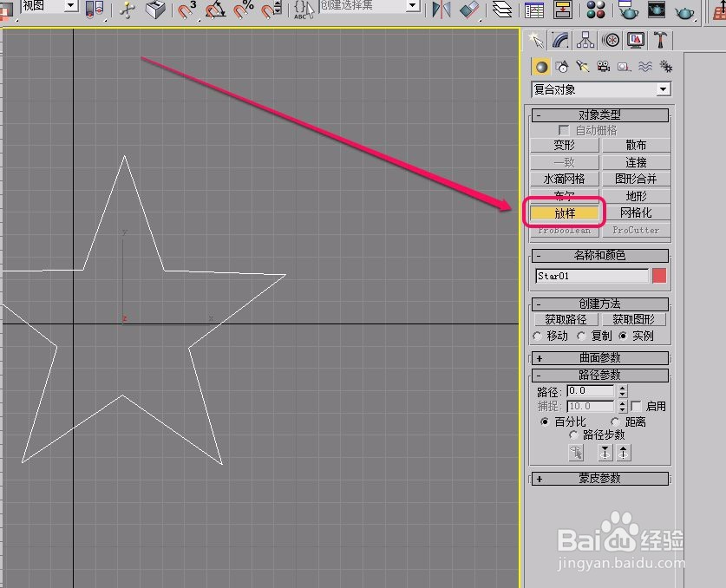Select the Lights creation category icon
Image resolution: width=726 pixels, height=588 pixels.
[x=582, y=67]
